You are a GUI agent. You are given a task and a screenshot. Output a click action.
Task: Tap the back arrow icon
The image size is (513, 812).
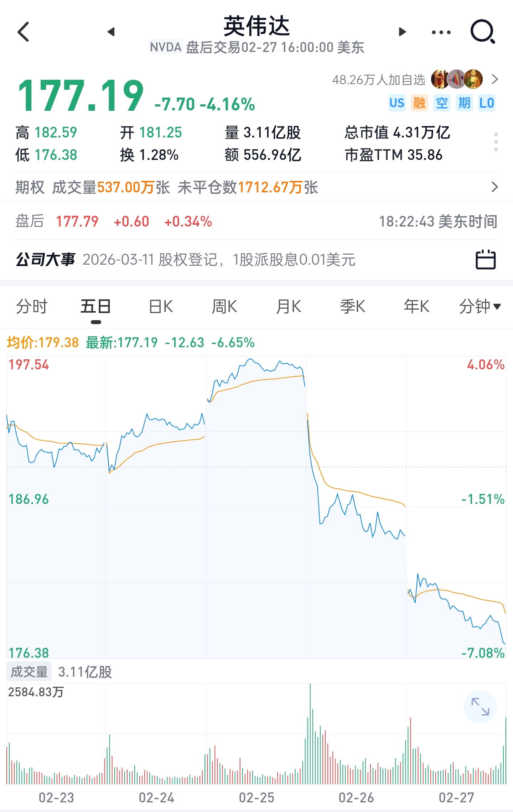(x=23, y=32)
